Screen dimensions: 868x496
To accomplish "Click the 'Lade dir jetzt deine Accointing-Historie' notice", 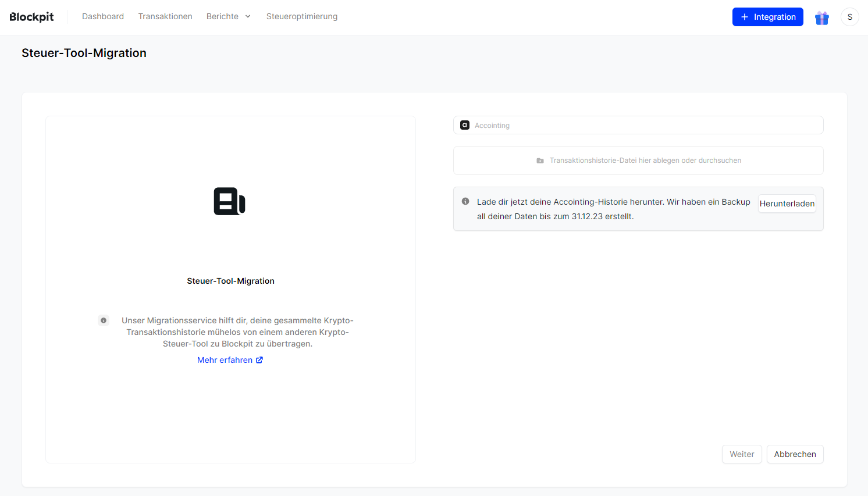I will tap(613, 209).
